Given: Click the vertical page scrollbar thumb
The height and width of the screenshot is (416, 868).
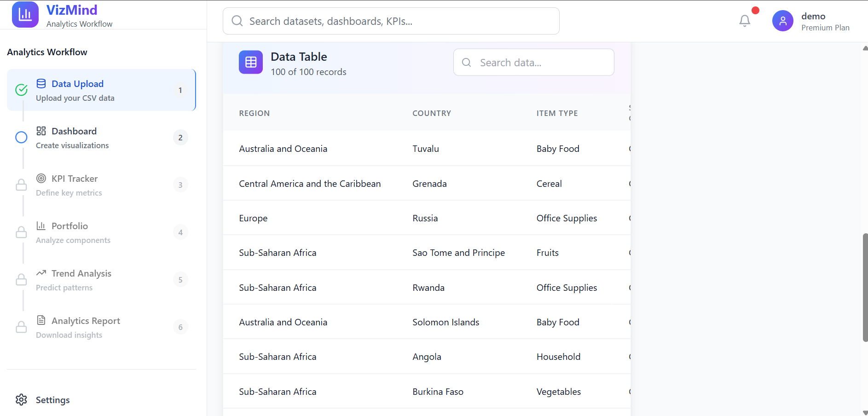Looking at the screenshot, I should (865, 288).
